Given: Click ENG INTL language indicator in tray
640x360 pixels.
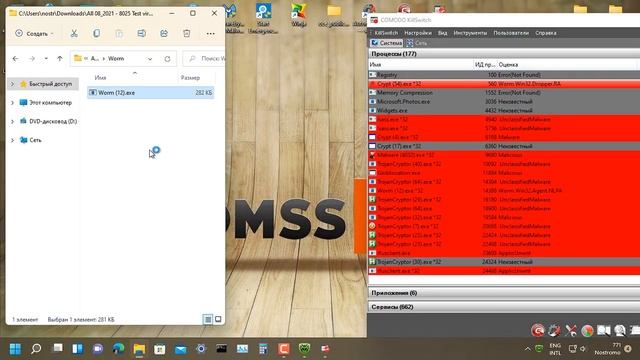Looking at the screenshot, I should [555, 349].
